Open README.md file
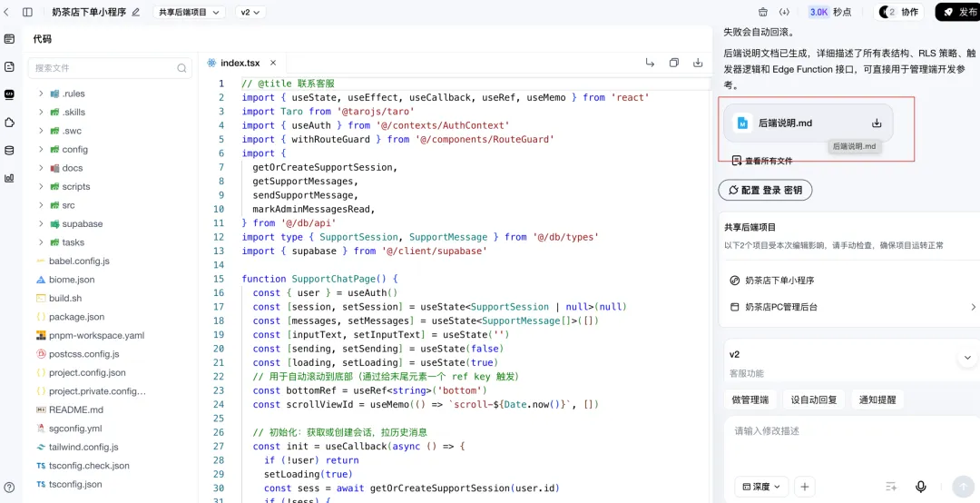The height and width of the screenshot is (503, 980). [76, 409]
